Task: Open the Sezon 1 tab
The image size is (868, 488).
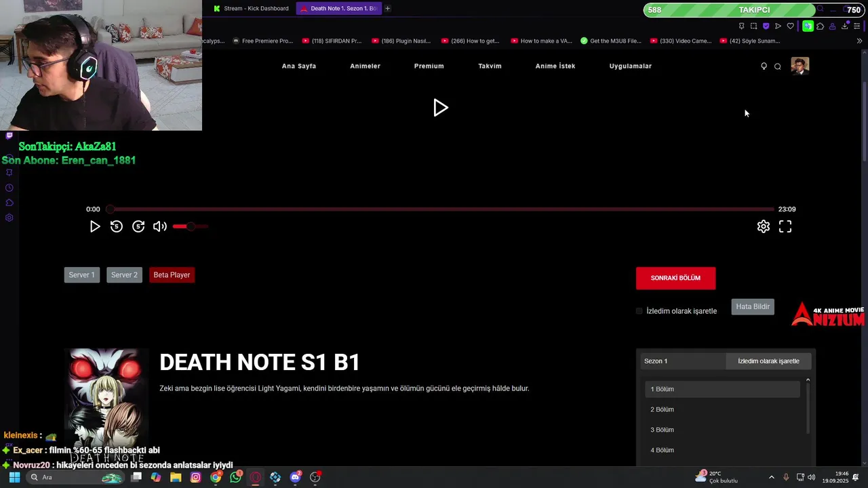Action: click(x=683, y=361)
